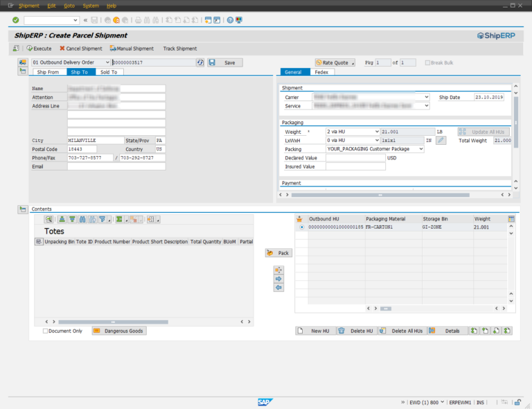This screenshot has width=532, height=409.
Task: Click the New HU button
Action: [x=316, y=331]
